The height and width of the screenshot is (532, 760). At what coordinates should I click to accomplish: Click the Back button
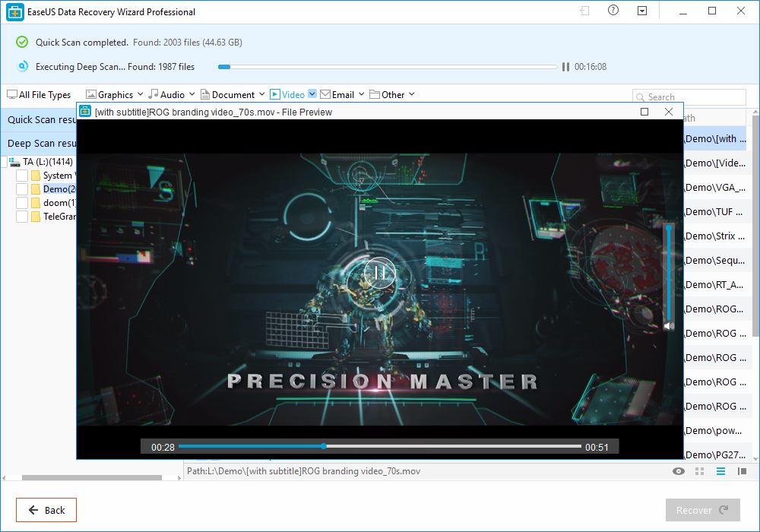(x=46, y=510)
